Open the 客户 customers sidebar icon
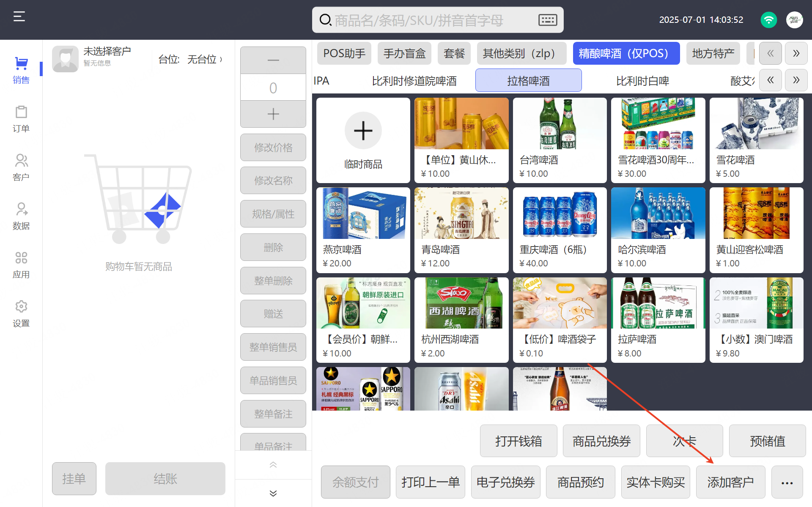Image resolution: width=812 pixels, height=507 pixels. 21,167
